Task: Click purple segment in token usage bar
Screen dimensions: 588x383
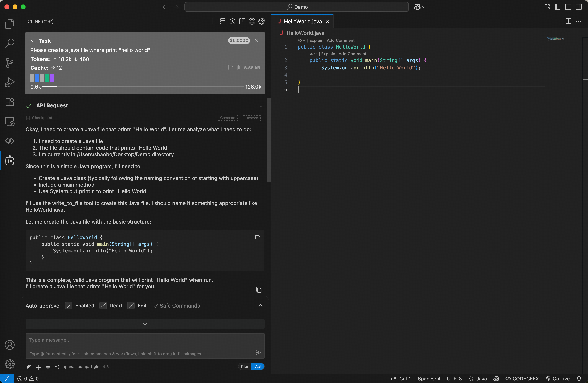Action: [x=52, y=78]
